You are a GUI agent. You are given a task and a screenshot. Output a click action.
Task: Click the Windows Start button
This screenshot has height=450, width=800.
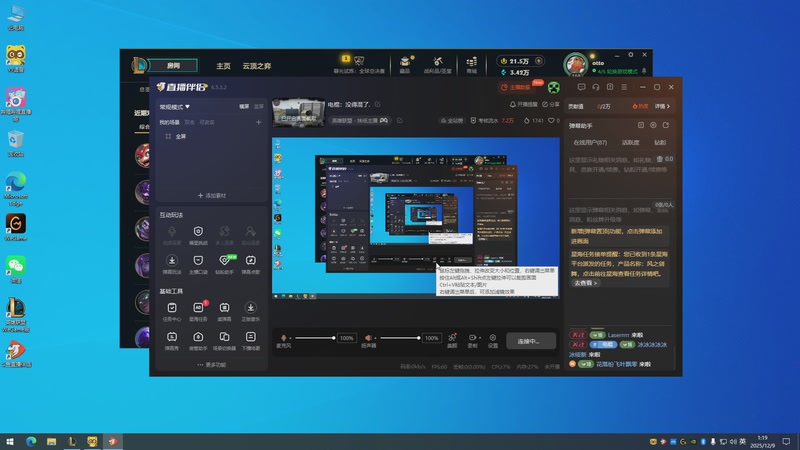[x=10, y=441]
